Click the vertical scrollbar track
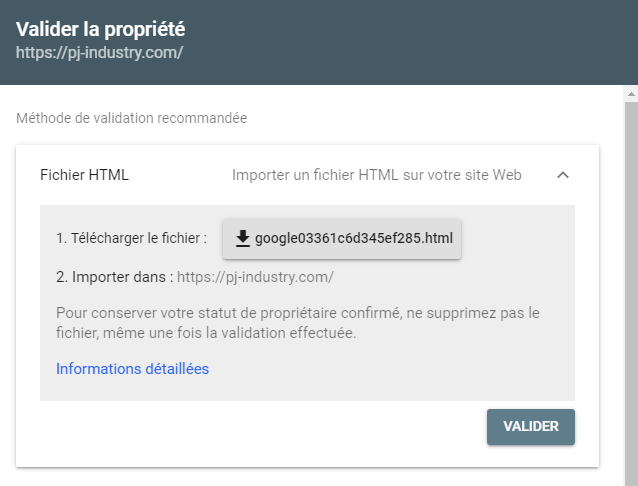The width and height of the screenshot is (638, 486). [x=631, y=300]
